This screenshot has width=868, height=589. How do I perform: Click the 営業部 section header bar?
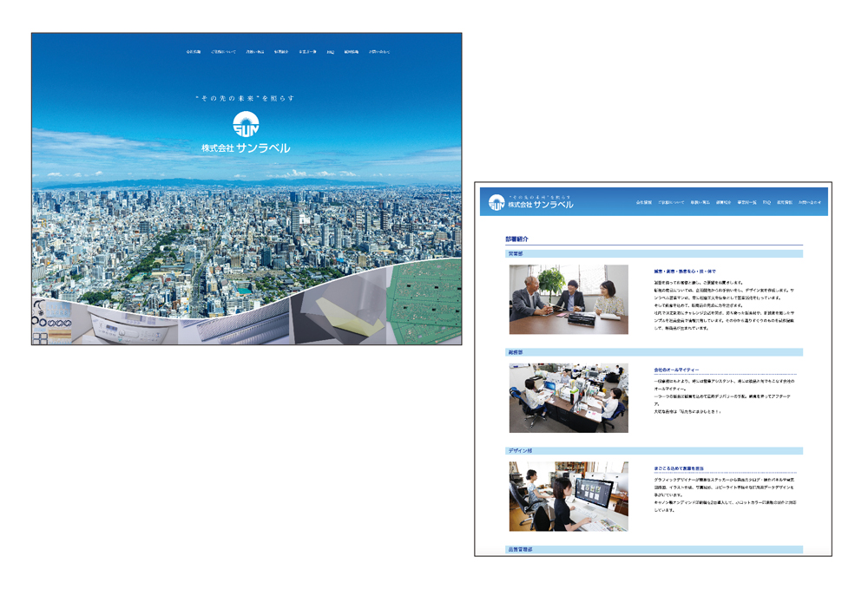pyautogui.click(x=654, y=254)
